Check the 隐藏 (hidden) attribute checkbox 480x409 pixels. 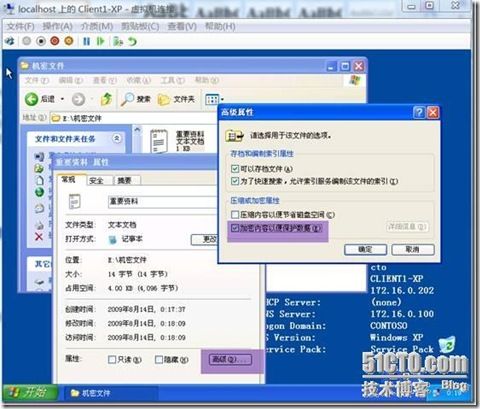[x=159, y=359]
